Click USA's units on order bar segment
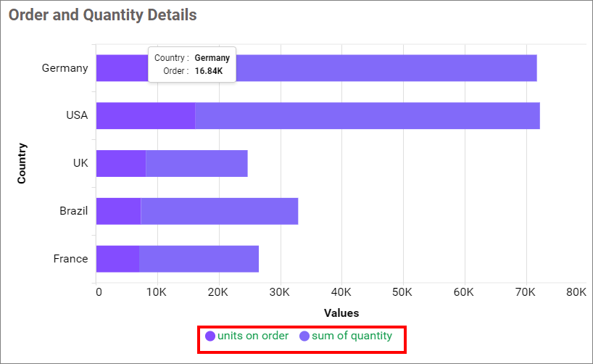The width and height of the screenshot is (593, 364). pyautogui.click(x=145, y=116)
